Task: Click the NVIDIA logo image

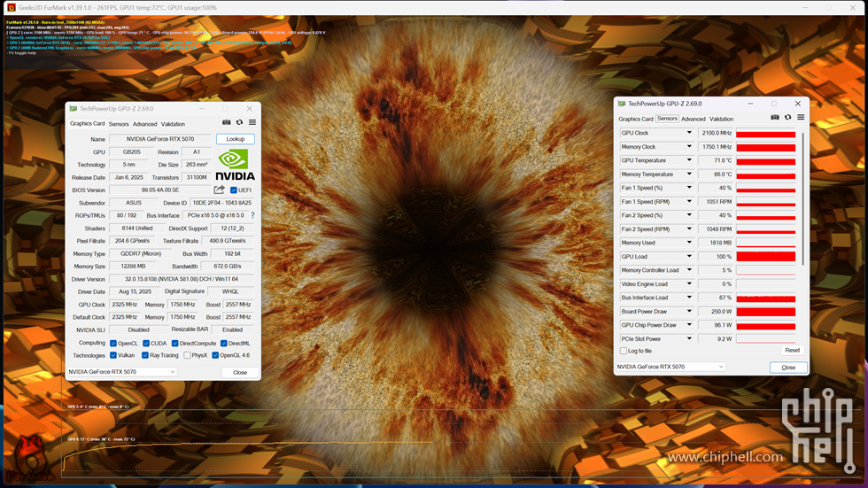Action: point(235,164)
